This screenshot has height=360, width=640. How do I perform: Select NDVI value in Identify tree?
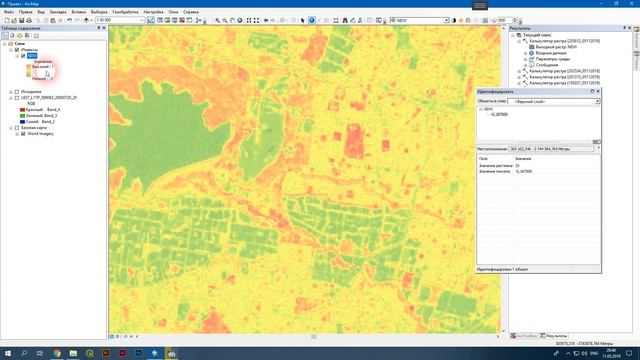click(x=499, y=115)
